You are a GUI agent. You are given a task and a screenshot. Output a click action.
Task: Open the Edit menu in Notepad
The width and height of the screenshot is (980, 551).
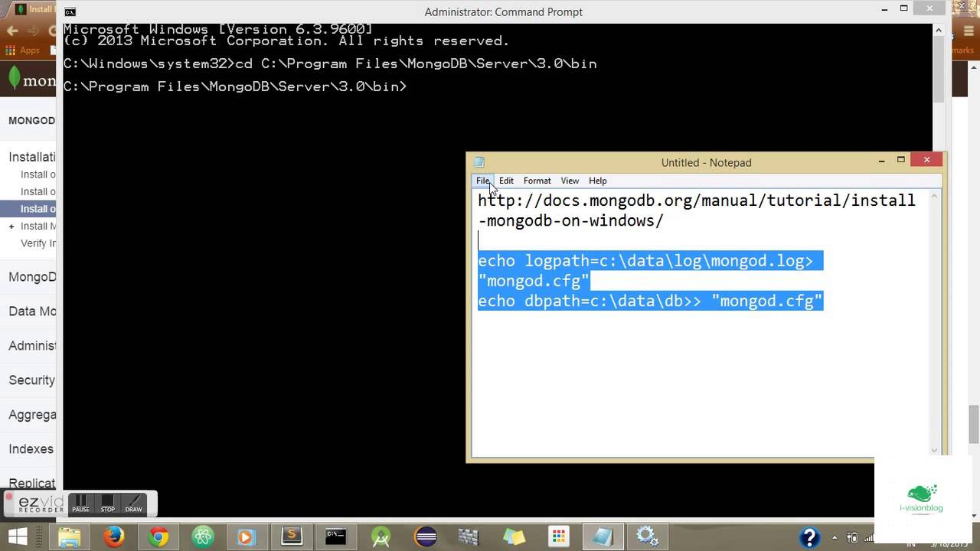[506, 181]
